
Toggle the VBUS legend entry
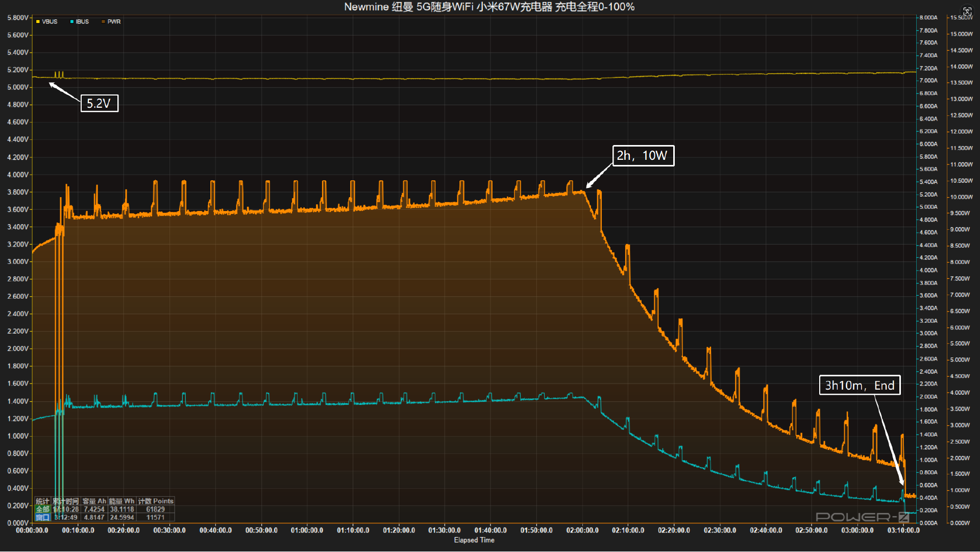pyautogui.click(x=46, y=21)
